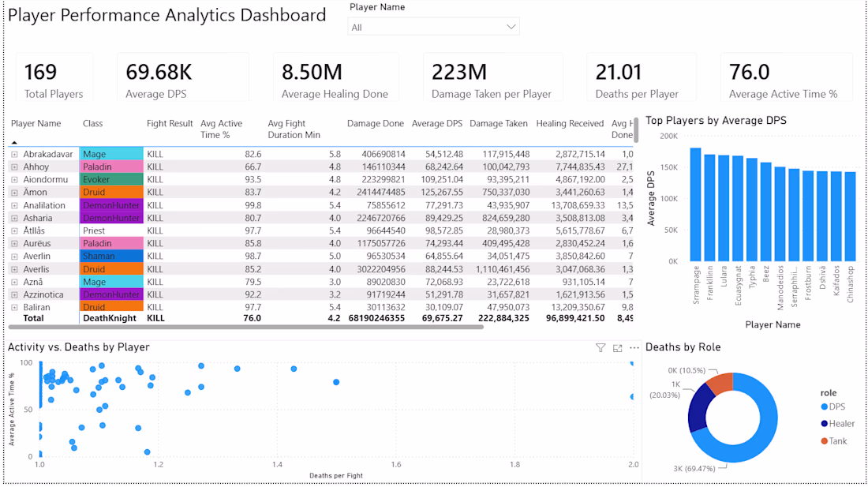Click the Mage class cell for Abrakadavar
Screen dimensions: 868x487
point(111,155)
